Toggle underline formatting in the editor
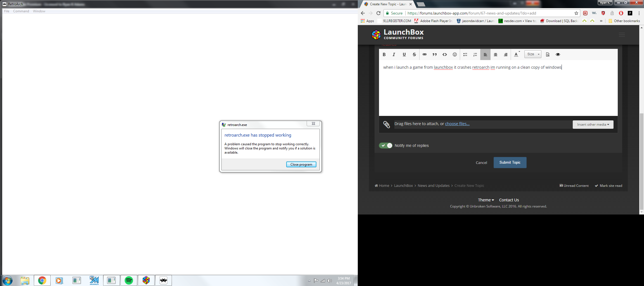The height and width of the screenshot is (286, 644). [x=404, y=54]
